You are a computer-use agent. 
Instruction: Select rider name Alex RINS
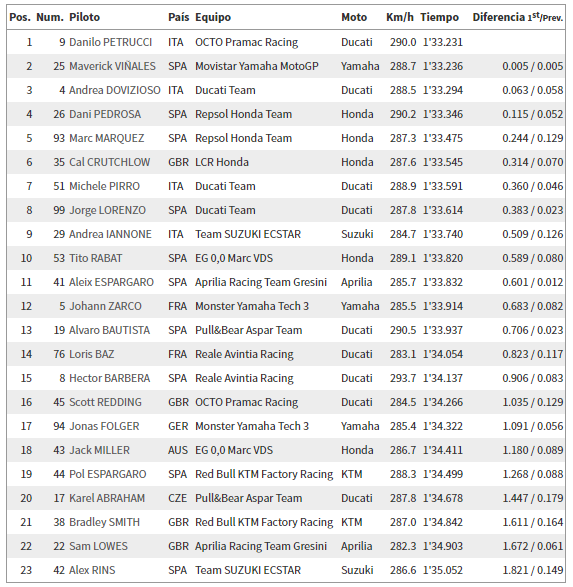92,570
